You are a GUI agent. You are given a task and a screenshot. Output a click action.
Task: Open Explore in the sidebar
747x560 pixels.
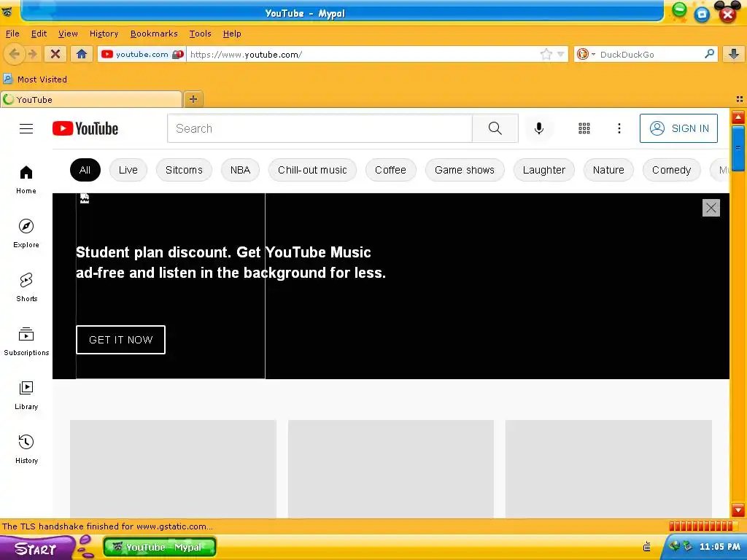[26, 233]
